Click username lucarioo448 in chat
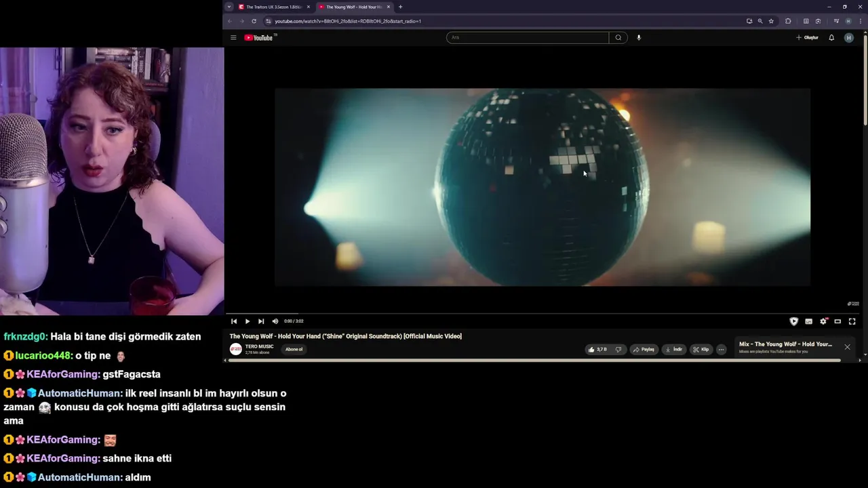The height and width of the screenshot is (488, 868). tap(44, 355)
